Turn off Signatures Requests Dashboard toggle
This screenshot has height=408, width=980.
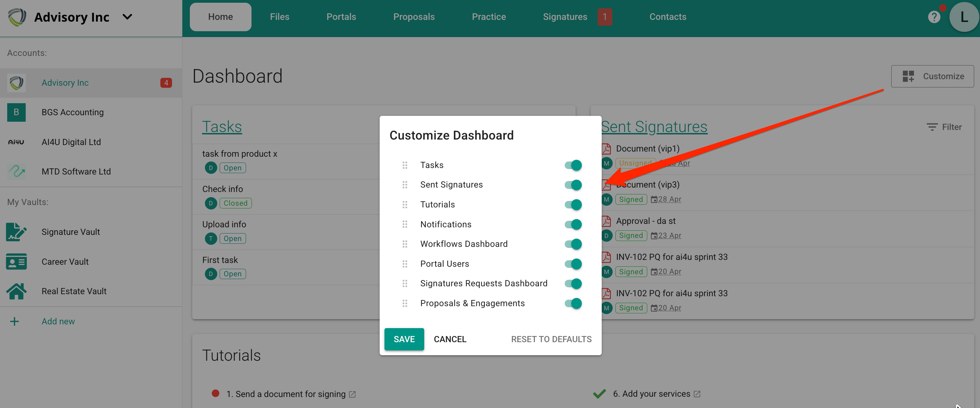pyautogui.click(x=573, y=284)
